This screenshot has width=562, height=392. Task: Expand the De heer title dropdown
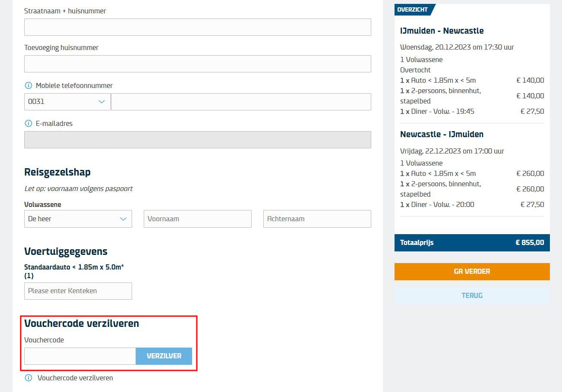click(78, 219)
